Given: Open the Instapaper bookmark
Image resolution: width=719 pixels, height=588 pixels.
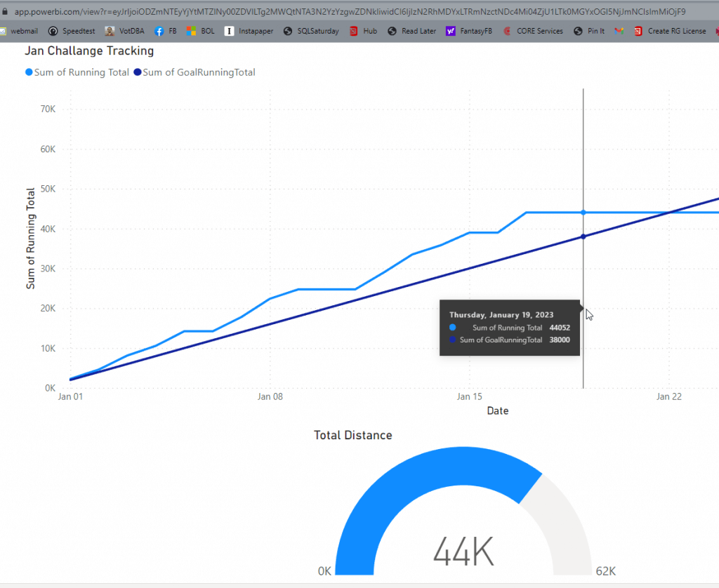Looking at the screenshot, I should click(x=249, y=31).
